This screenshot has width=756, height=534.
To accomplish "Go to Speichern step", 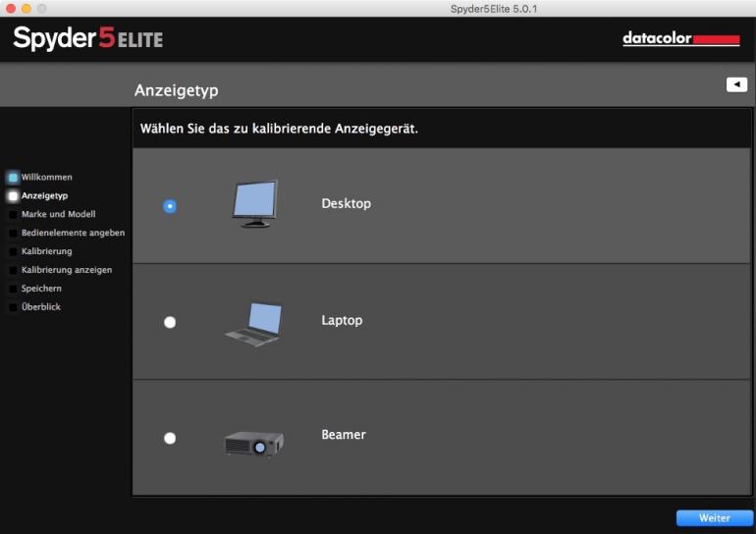I will pos(41,289).
